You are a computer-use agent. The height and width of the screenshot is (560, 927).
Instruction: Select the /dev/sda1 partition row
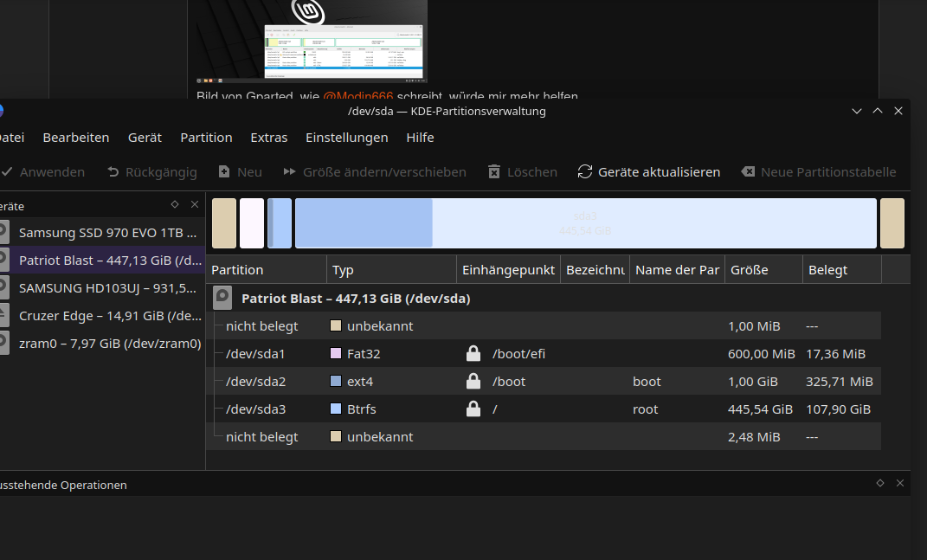(x=544, y=354)
